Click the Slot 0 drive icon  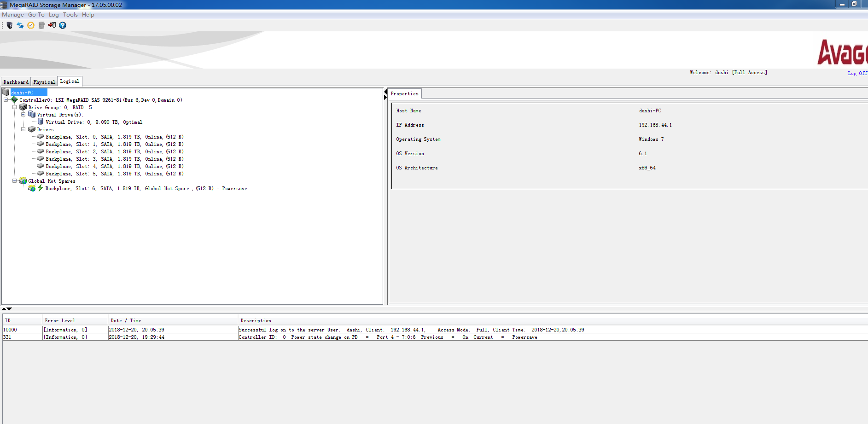41,137
